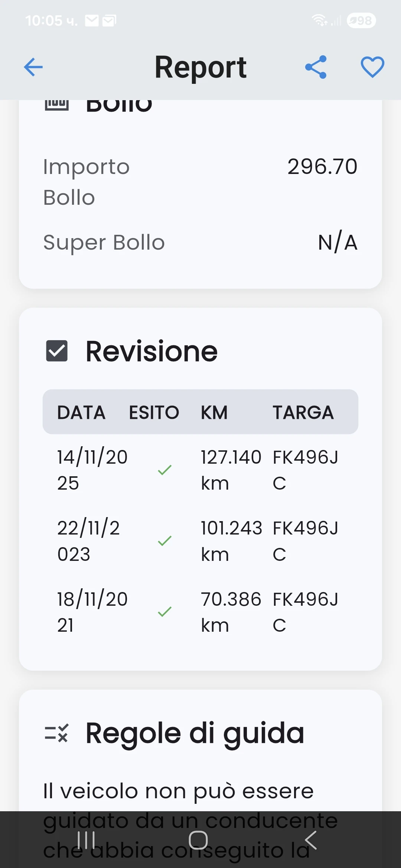Tap the Bollo section icon
Image resolution: width=401 pixels, height=868 pixels.
[57, 105]
